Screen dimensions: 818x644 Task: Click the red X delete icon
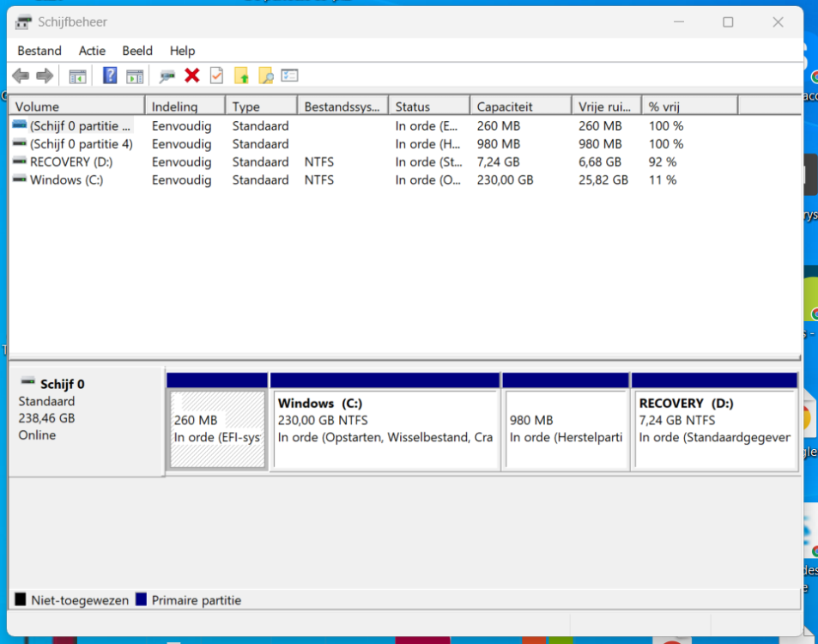point(192,76)
